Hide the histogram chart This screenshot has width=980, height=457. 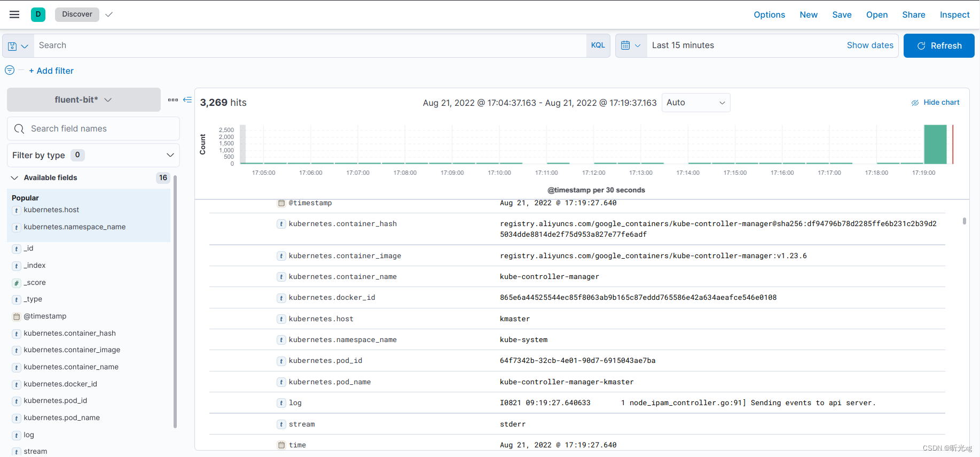[935, 102]
